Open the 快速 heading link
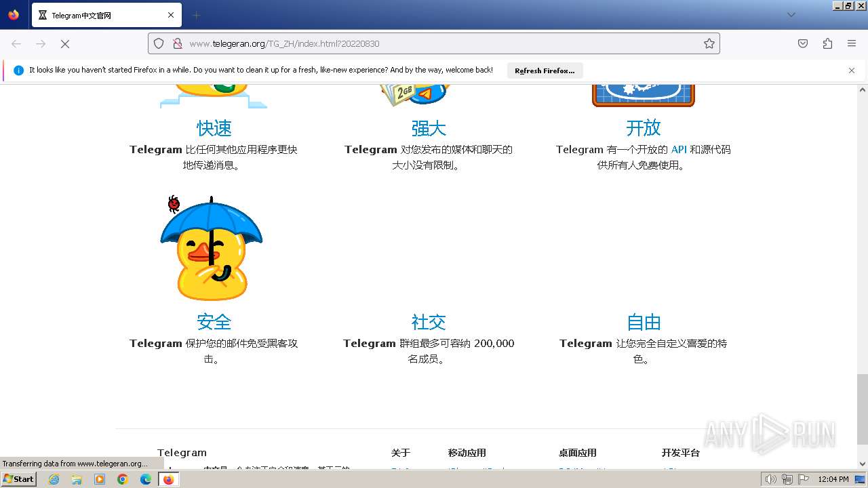The image size is (868, 488). point(214,128)
